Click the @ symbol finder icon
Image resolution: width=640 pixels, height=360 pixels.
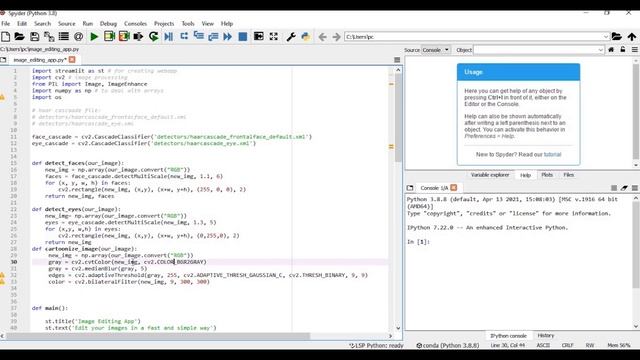click(78, 37)
